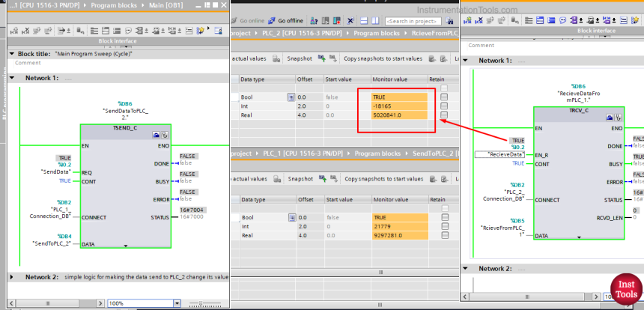Click favorites star icon in right editor toolbar
The height and width of the screenshot is (310, 644).
635,20
